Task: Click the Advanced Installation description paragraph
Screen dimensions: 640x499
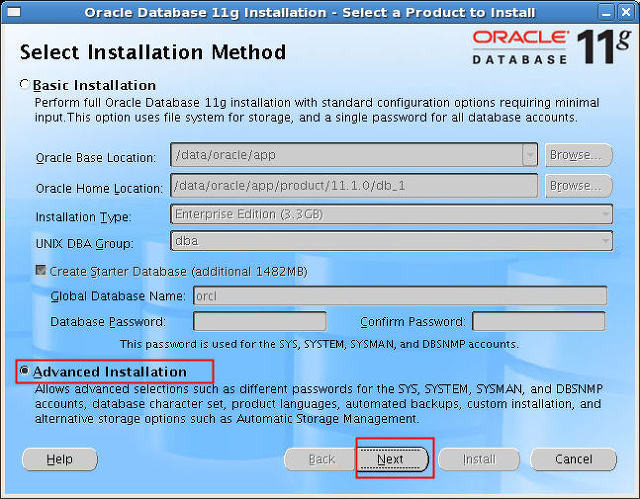Action: [319, 404]
